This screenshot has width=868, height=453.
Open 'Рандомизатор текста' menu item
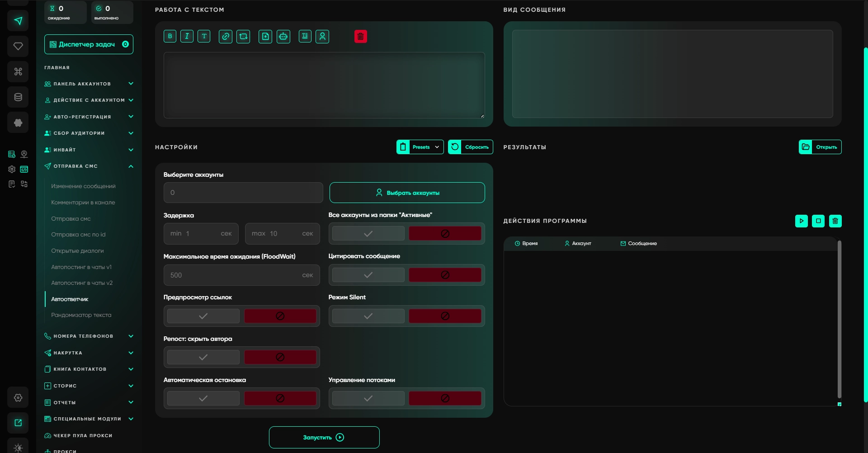pyautogui.click(x=81, y=315)
